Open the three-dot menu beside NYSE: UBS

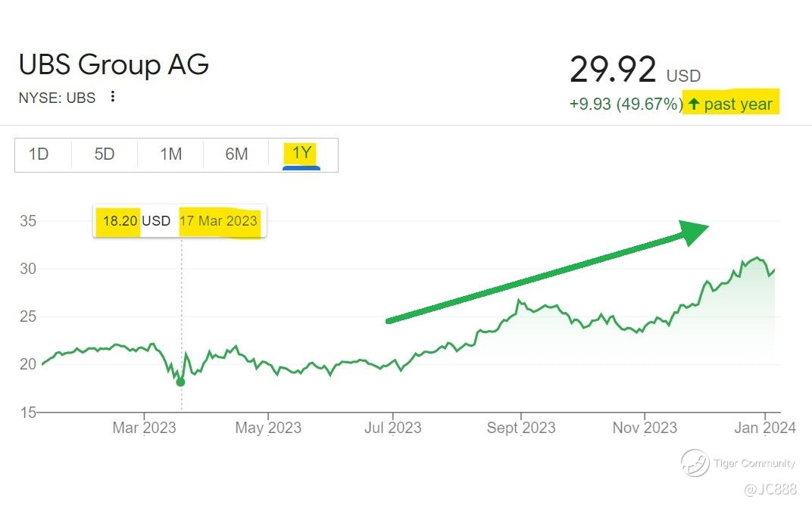[113, 96]
